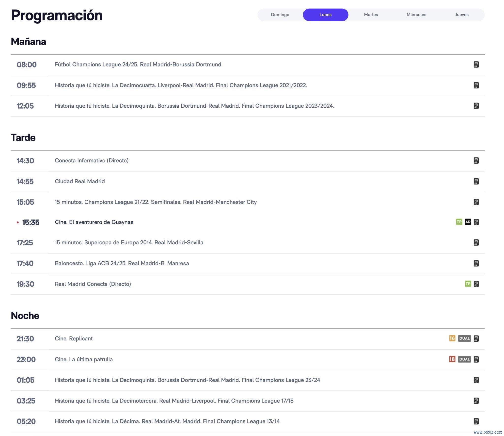Viewport: 504px width, 436px height.
Task: Click the Mañana section heading
Action: (28, 41)
